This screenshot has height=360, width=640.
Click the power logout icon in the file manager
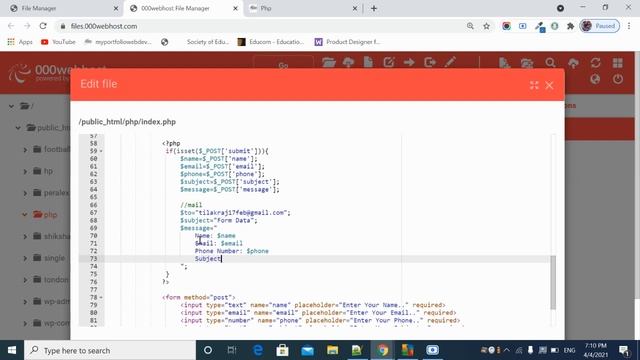(x=618, y=79)
